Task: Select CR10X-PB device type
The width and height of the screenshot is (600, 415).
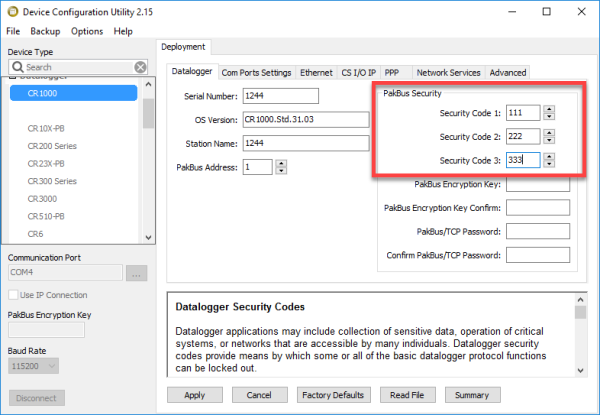Action: pos(46,129)
